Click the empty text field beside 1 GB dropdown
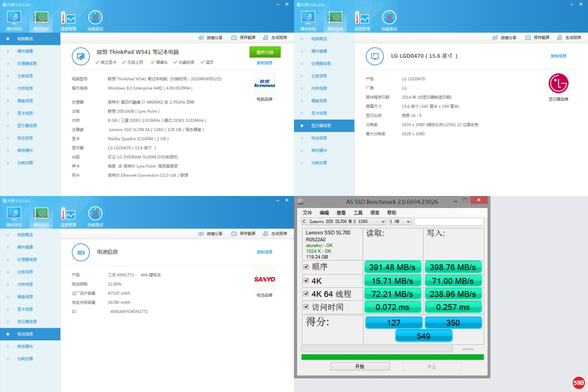The image size is (588, 392). [x=449, y=221]
